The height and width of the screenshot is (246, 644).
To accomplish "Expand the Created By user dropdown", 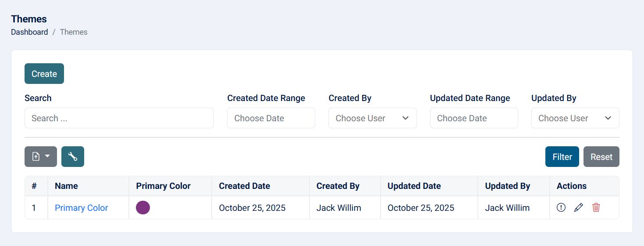I will (x=372, y=118).
